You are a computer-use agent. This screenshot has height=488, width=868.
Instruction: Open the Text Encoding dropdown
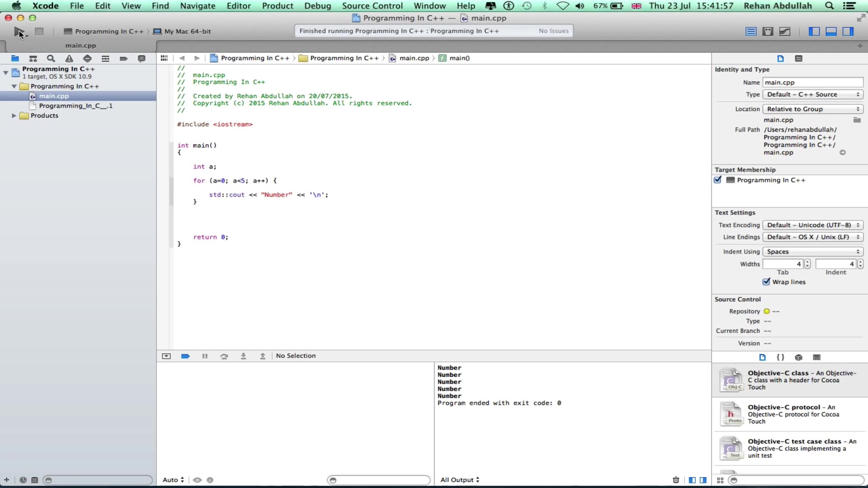click(812, 225)
